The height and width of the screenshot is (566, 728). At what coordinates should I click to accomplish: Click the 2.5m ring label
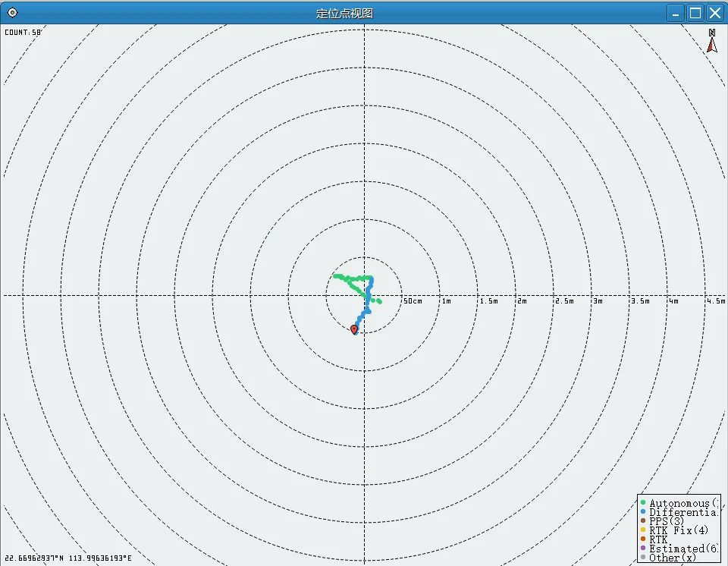pyautogui.click(x=564, y=301)
